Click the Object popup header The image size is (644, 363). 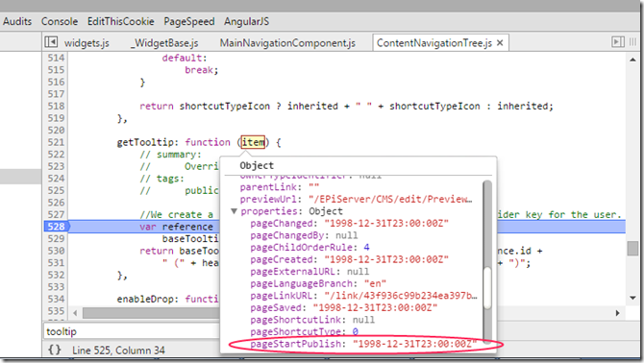257,166
